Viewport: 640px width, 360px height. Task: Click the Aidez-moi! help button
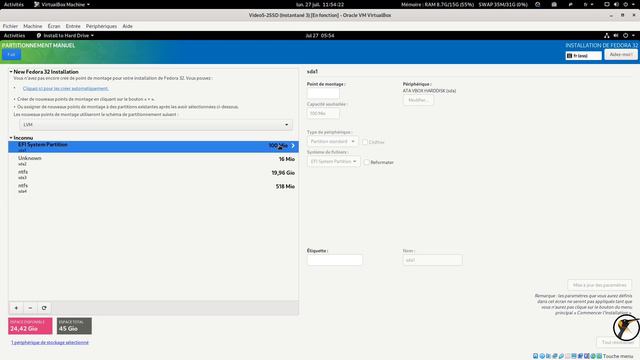(621, 54)
